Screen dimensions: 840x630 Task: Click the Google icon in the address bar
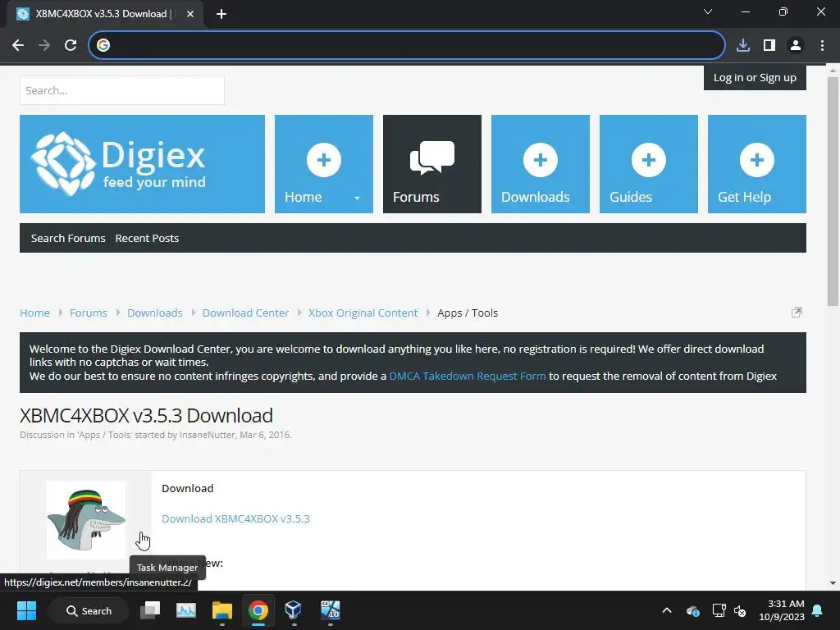pyautogui.click(x=103, y=45)
